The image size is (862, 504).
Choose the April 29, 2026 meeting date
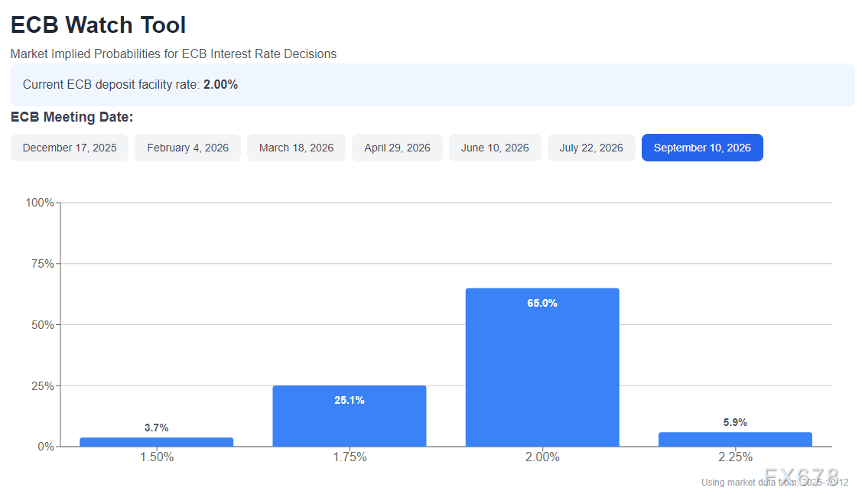coord(397,148)
